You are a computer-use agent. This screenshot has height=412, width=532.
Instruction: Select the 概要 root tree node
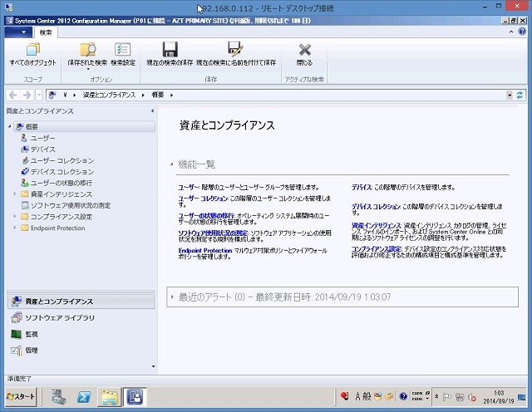(85, 126)
